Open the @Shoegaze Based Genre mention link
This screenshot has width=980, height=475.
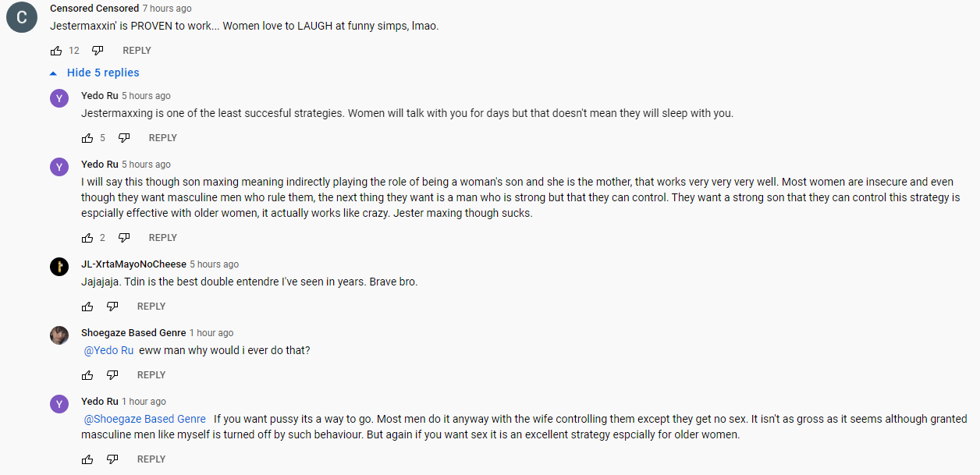144,419
